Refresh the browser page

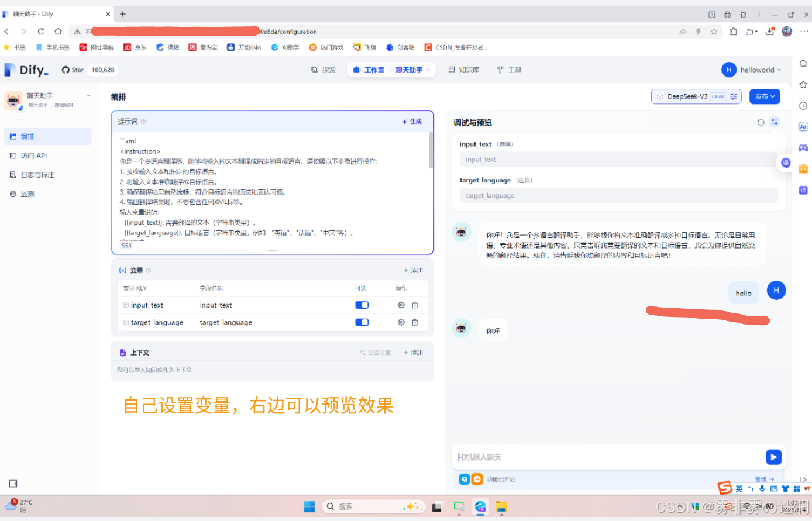click(x=41, y=32)
